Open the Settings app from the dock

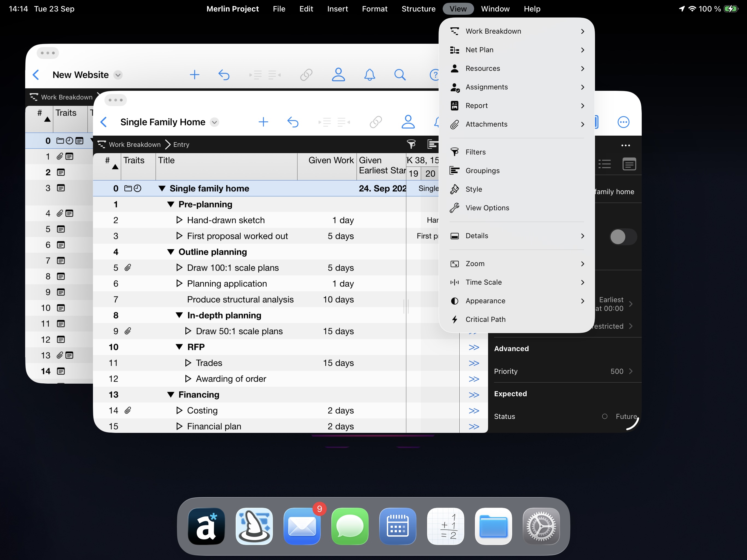click(x=541, y=526)
